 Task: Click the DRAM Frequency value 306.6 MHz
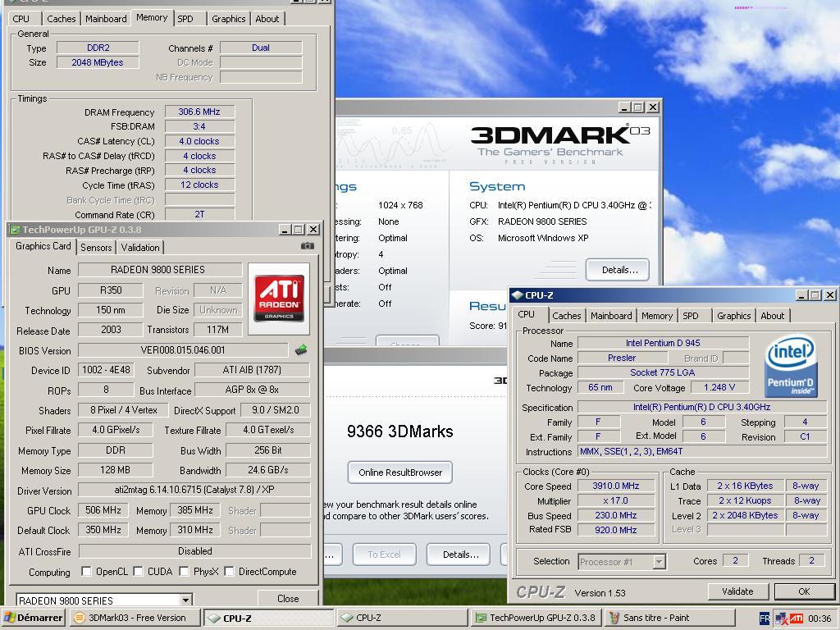click(199, 112)
